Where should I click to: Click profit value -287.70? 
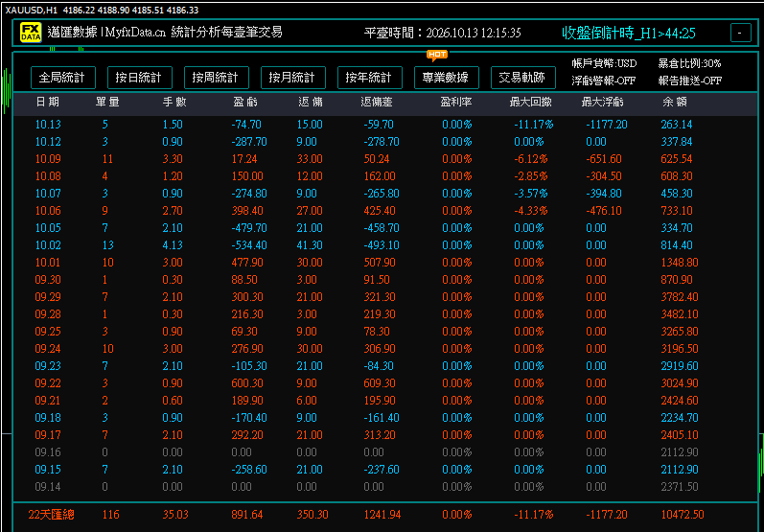click(x=249, y=142)
